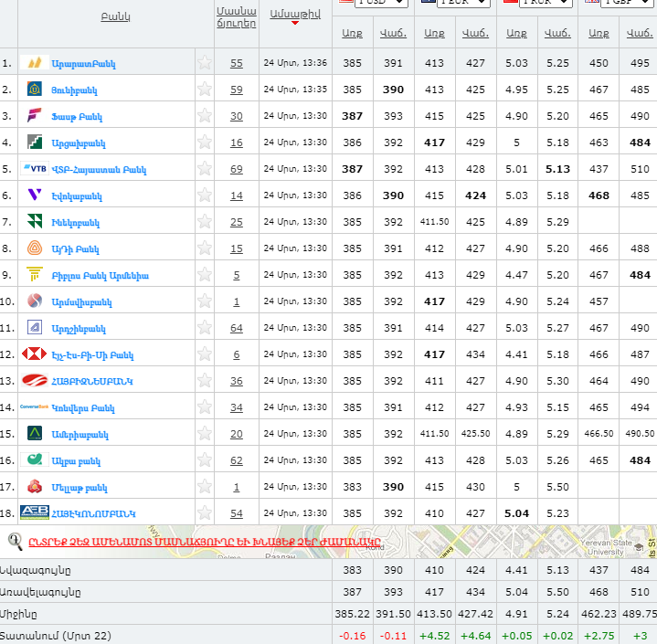Click the ՀԱՅԲԻԶՆԵՍԲԱՆԿ red oval logo
The height and width of the screenshot is (644, 657).
(35, 380)
